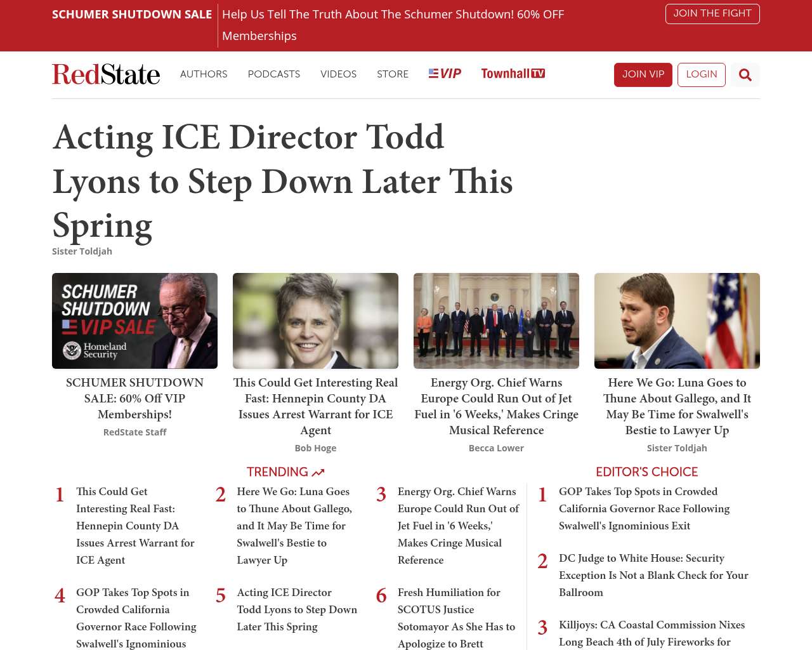Open the Authors menu item
This screenshot has height=650, width=812.
pos(204,74)
